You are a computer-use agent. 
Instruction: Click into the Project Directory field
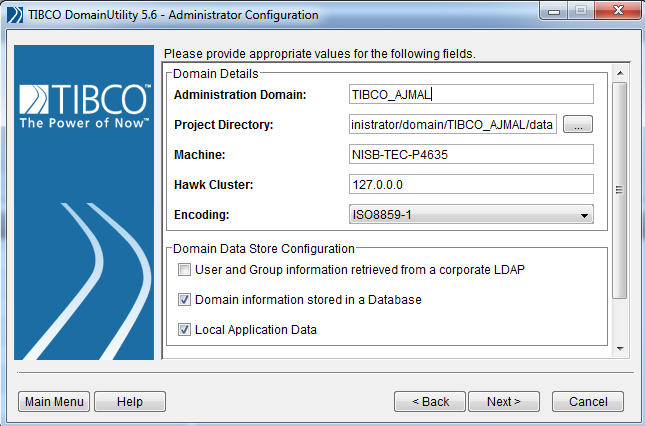coord(453,125)
